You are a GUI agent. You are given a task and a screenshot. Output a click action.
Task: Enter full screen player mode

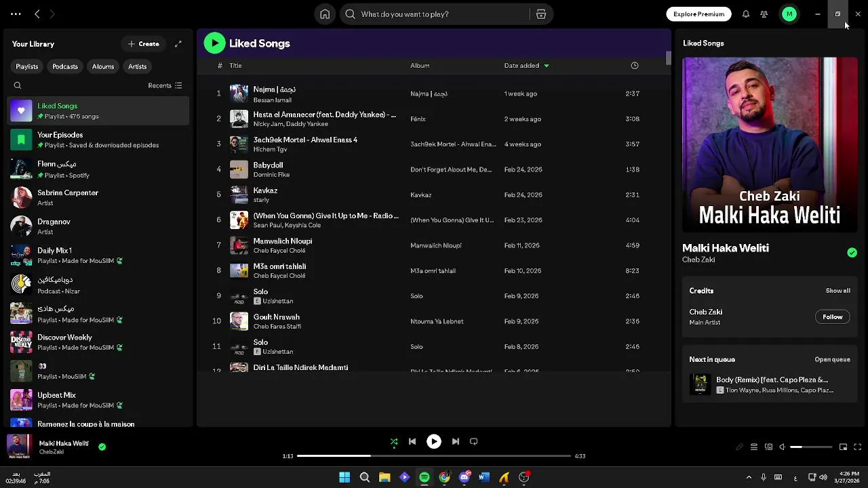point(857,447)
